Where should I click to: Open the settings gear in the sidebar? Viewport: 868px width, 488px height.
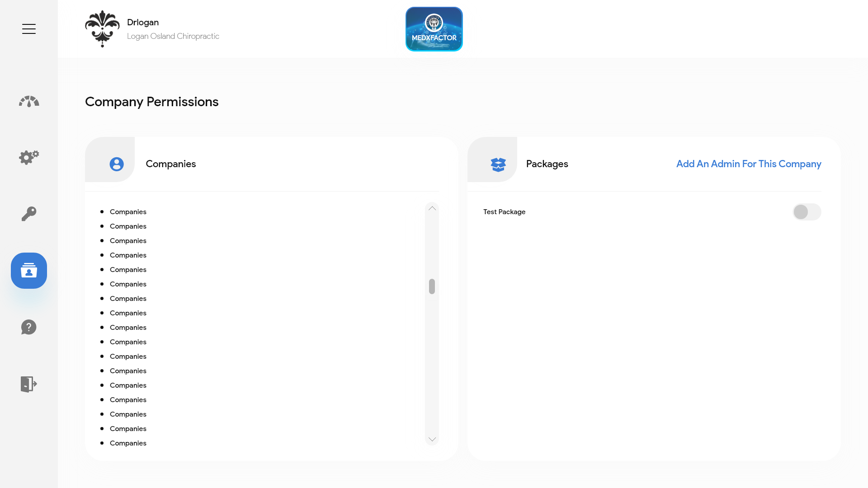point(28,157)
